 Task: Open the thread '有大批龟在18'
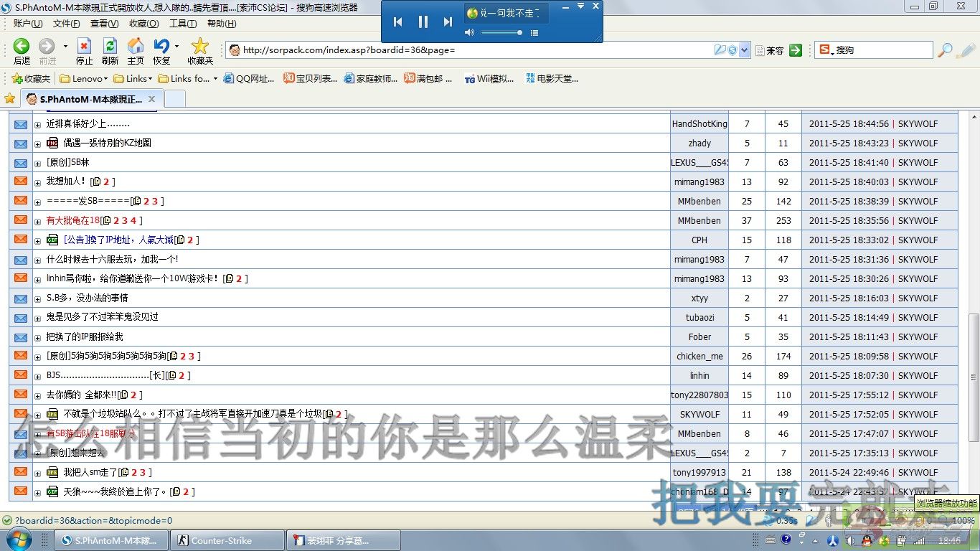(72, 221)
